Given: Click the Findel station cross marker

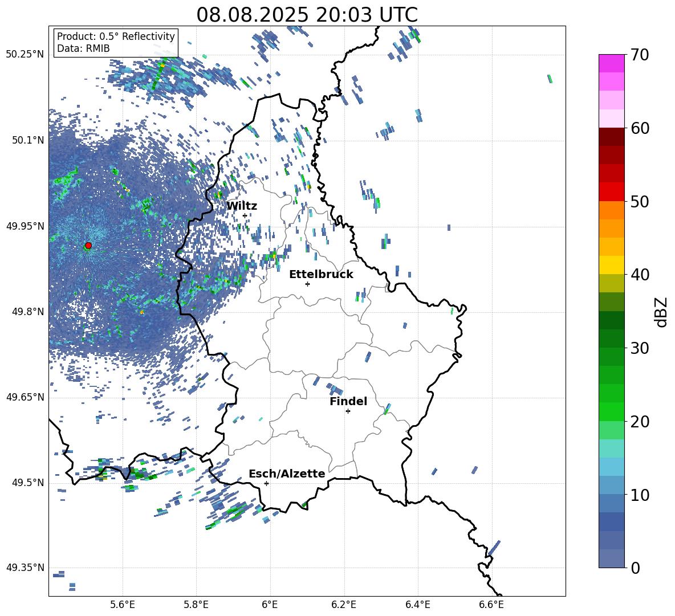Looking at the screenshot, I should pyautogui.click(x=348, y=411).
